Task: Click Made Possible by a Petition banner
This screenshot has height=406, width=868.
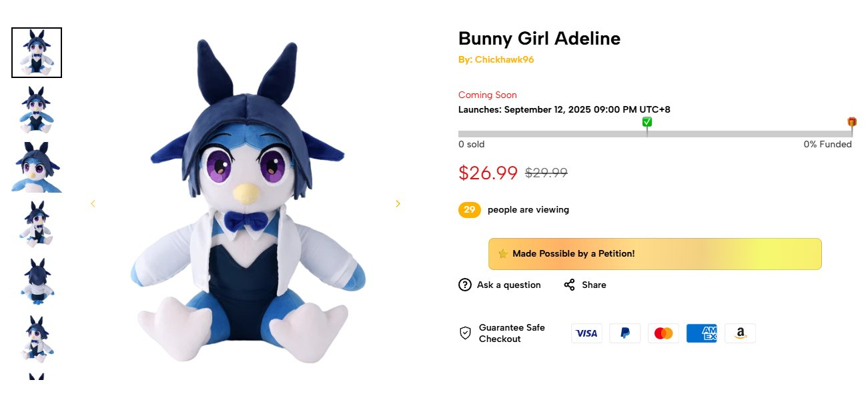Action: (x=655, y=254)
